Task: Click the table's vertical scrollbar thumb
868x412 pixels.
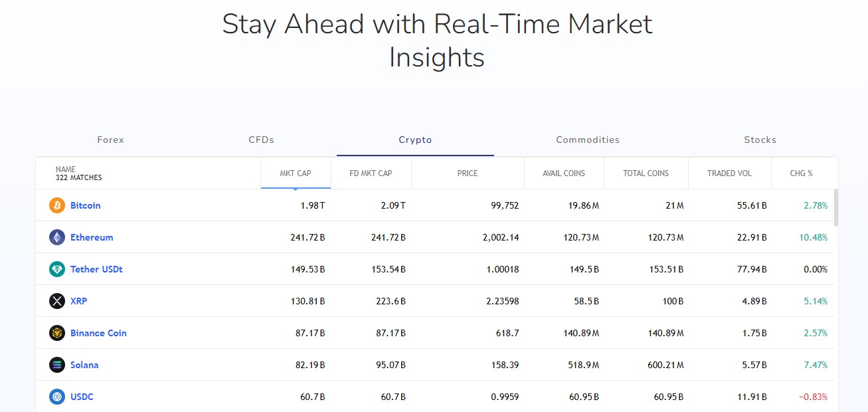Action: point(835,207)
